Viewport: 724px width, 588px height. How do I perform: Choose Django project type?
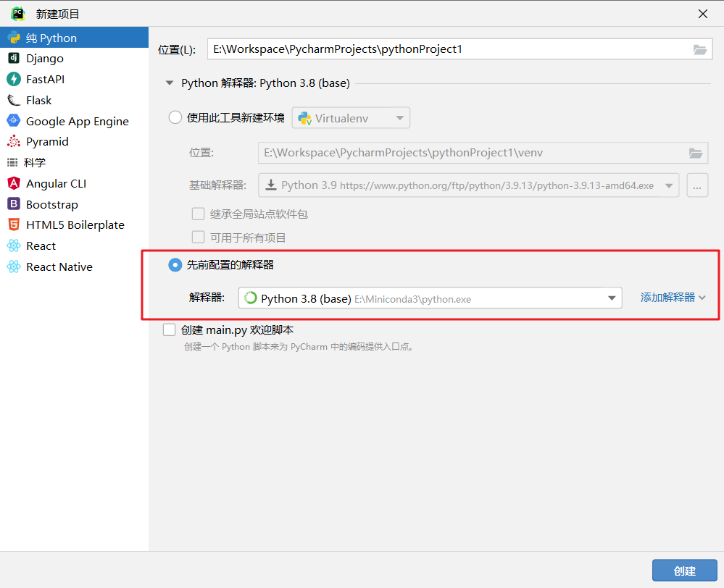75,58
